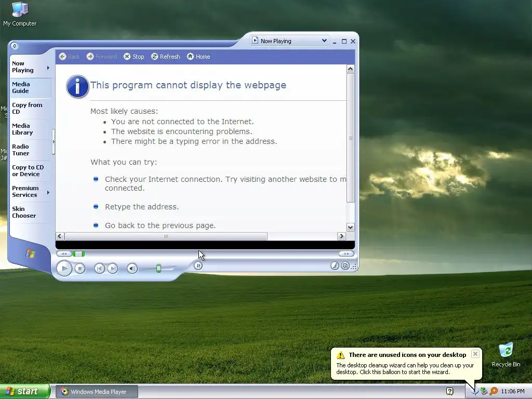Open the Skin Chooser tab
Screen dimensions: 532x399
click(30, 212)
